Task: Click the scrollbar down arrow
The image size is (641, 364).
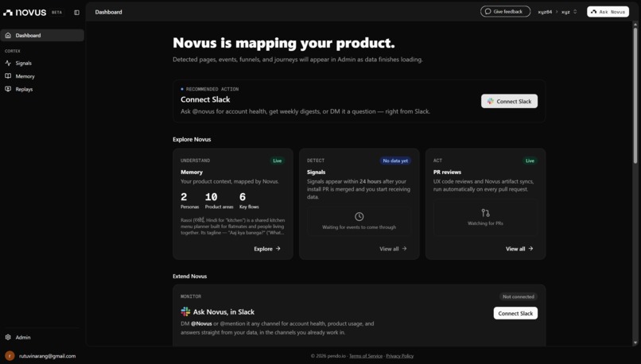Action: click(x=635, y=343)
